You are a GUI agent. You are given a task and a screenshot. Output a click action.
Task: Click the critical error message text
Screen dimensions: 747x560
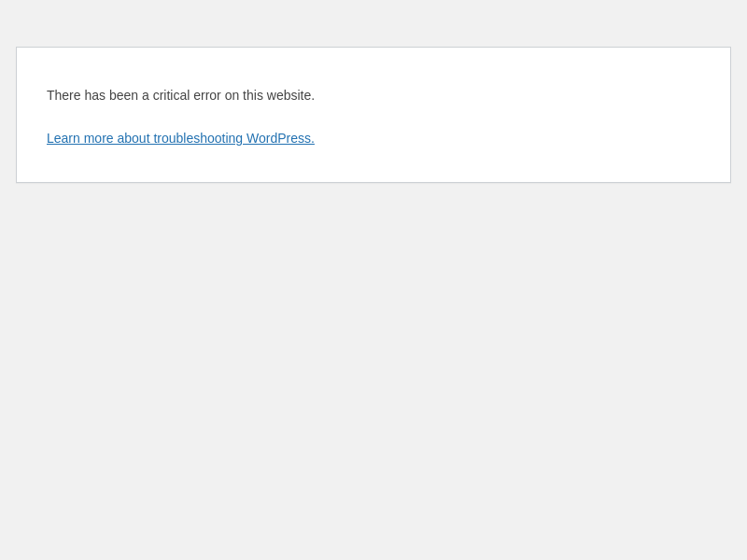coord(180,95)
